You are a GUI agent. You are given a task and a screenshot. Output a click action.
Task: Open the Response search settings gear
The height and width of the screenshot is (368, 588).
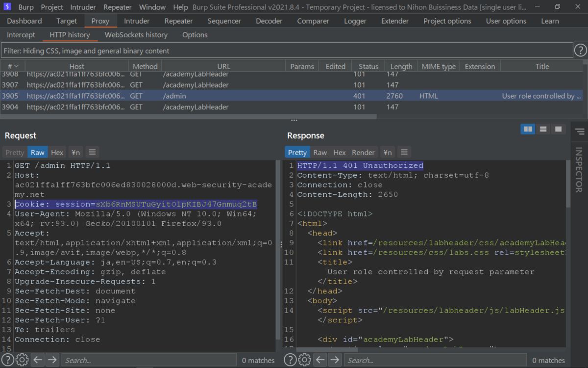(x=304, y=360)
